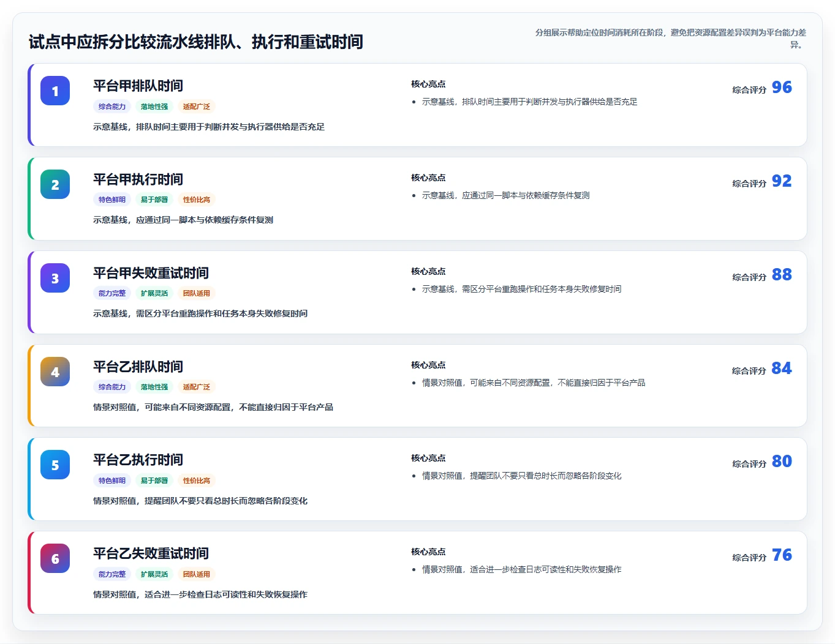Click 综合评分 label beside score 96
The image size is (835, 644).
point(749,90)
